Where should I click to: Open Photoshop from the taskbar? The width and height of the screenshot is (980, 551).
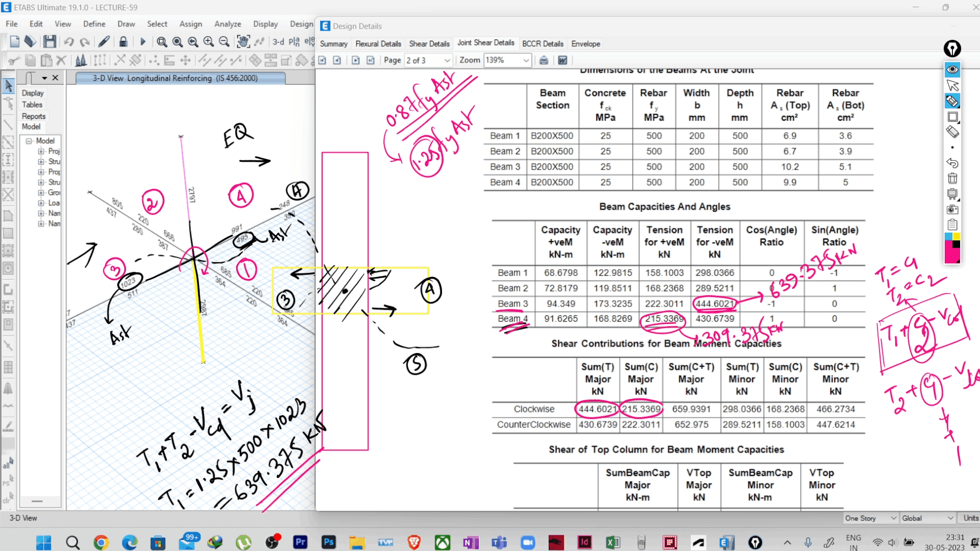[329, 542]
